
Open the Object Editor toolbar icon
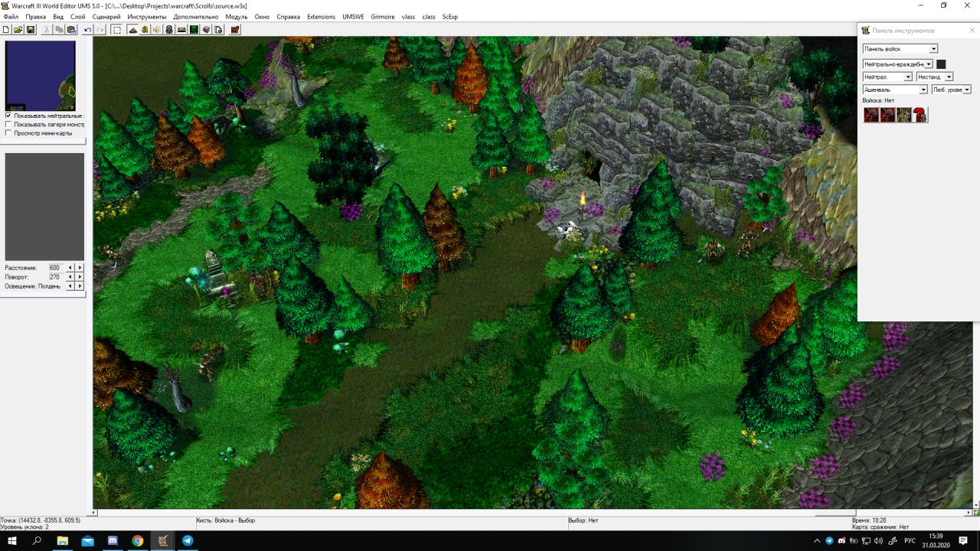(169, 30)
